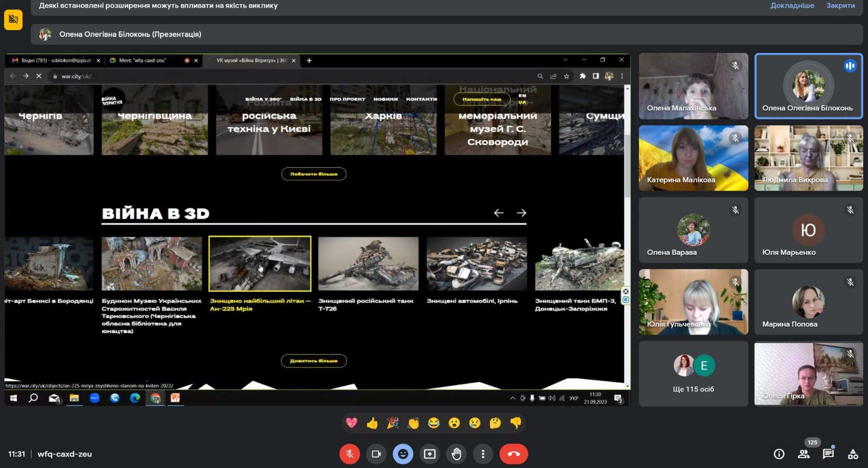This screenshot has width=868, height=468.
Task: Click the Олеся Гірка participant tile
Action: [808, 374]
